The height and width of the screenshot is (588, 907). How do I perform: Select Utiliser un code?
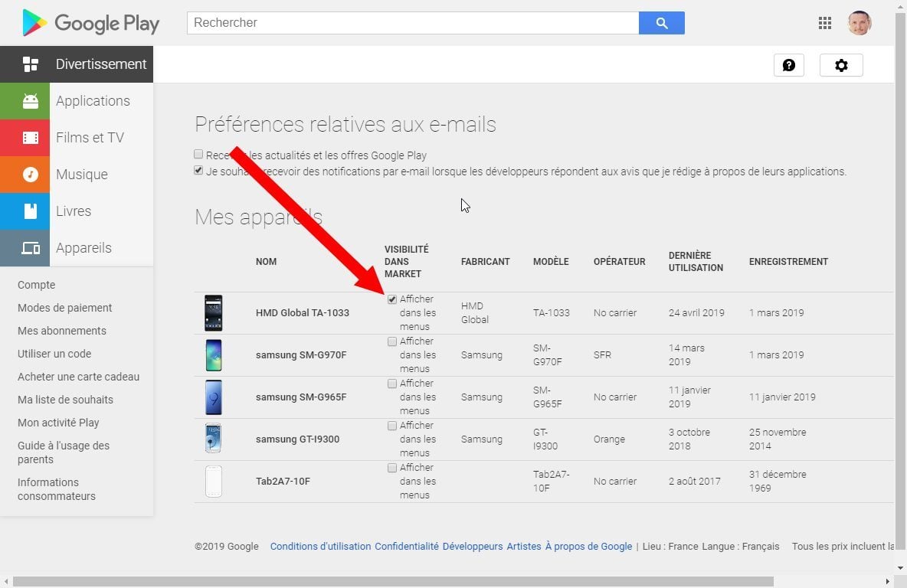[54, 354]
